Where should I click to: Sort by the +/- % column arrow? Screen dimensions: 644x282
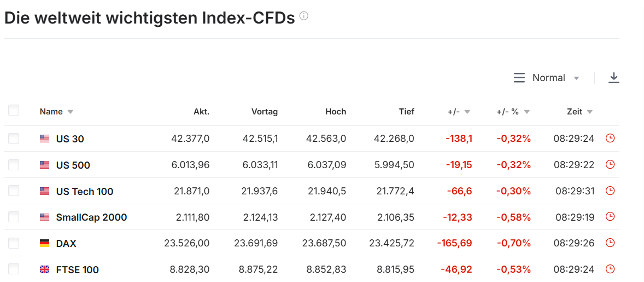(526, 112)
